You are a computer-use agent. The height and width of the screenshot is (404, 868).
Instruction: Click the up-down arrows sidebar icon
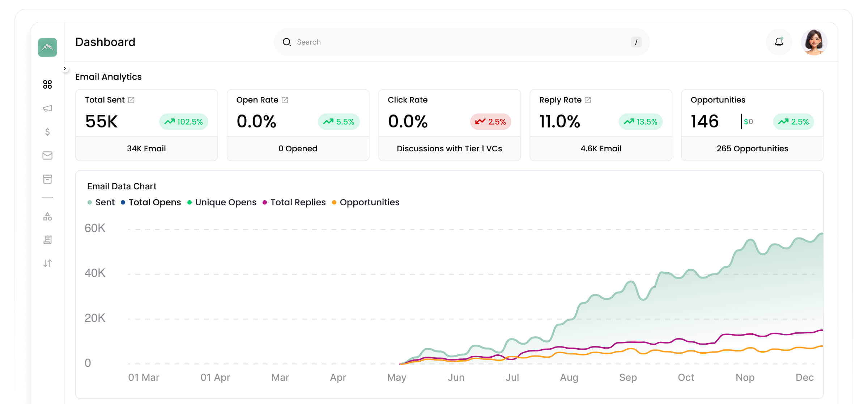(x=47, y=263)
